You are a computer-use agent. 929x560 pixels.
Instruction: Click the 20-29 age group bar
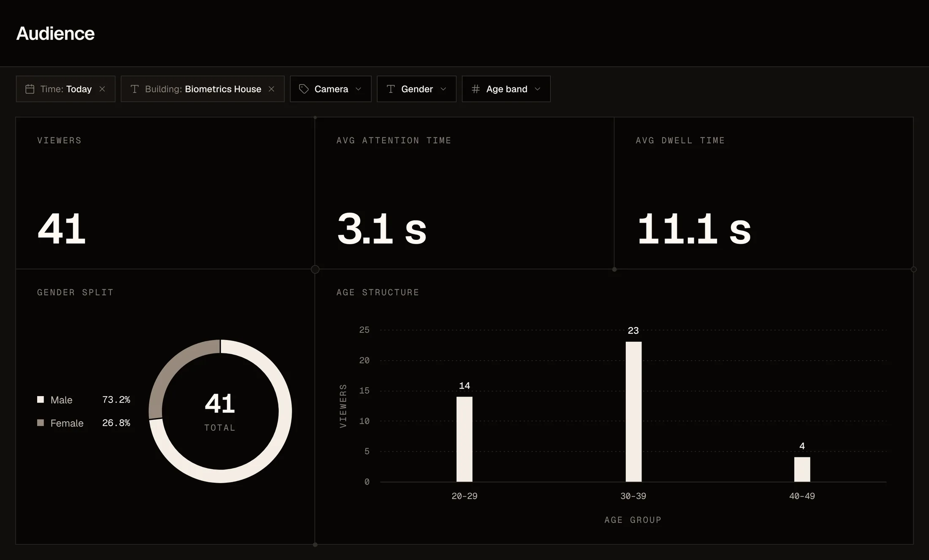pos(465,439)
